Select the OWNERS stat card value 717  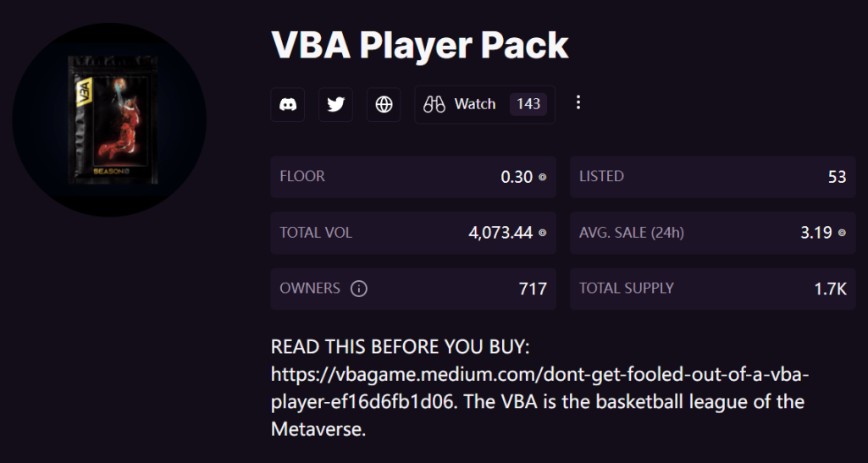[533, 289]
